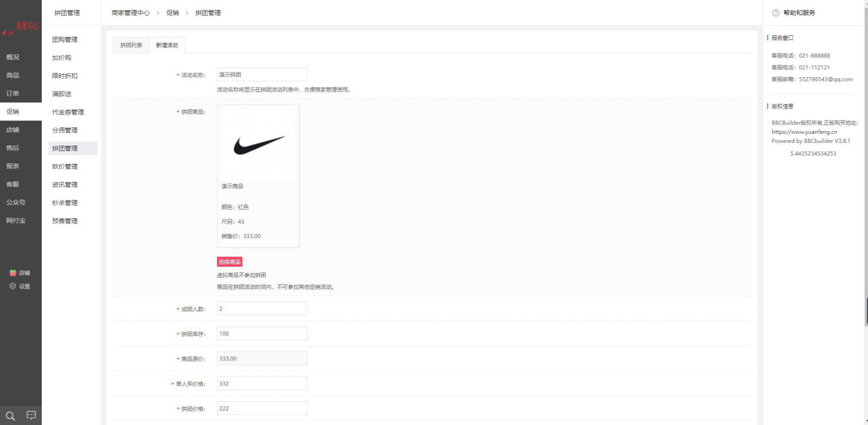Image resolution: width=868 pixels, height=425 pixels.
Task: Go to 团购管理 submenu
Action: click(x=65, y=40)
